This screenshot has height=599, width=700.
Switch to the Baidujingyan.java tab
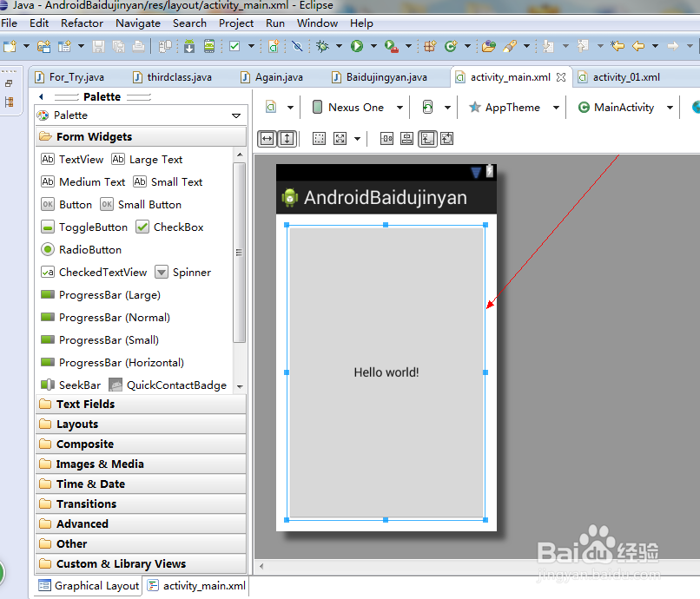380,77
